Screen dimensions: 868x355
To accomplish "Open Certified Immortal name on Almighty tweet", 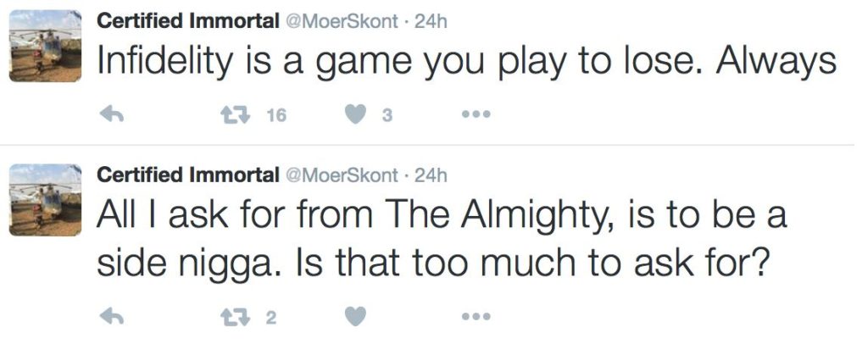I will 188,175.
